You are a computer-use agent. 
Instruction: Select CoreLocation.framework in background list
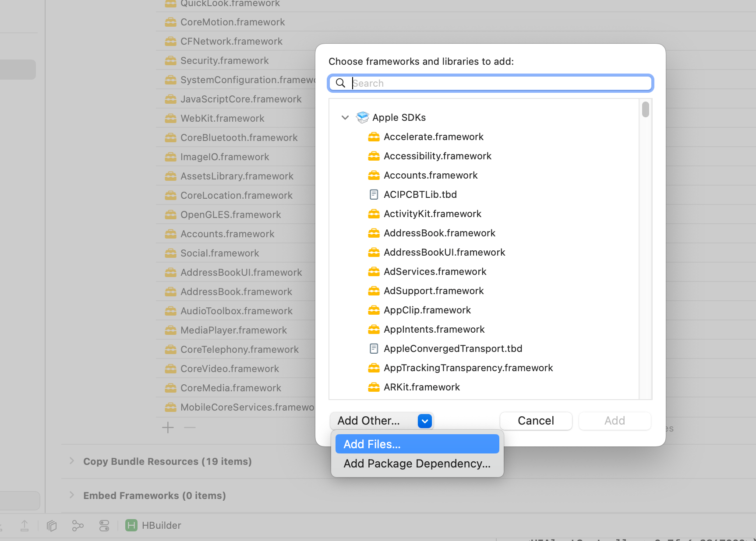pos(236,195)
